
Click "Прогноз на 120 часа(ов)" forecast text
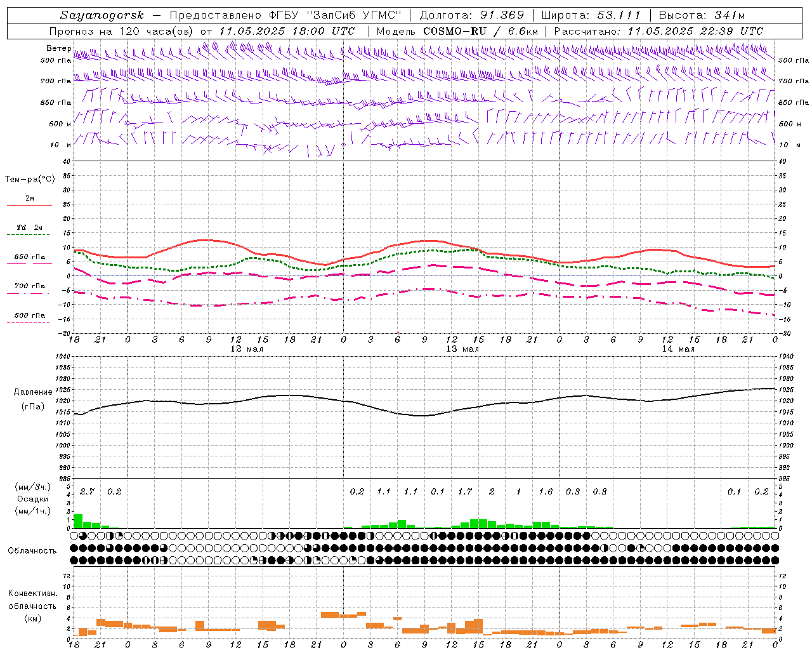pos(122,31)
